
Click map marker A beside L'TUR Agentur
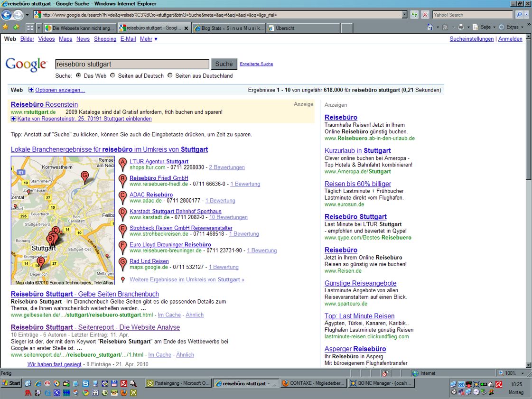(123, 164)
